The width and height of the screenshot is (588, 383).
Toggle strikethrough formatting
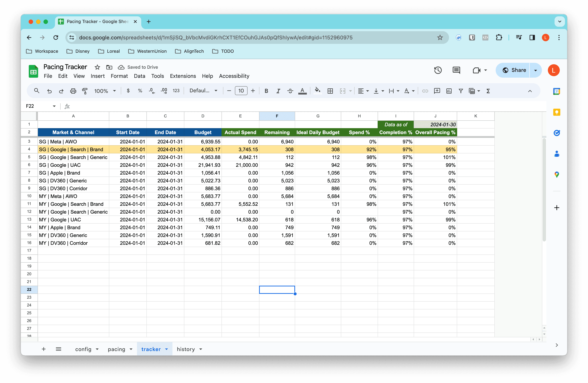click(x=290, y=91)
